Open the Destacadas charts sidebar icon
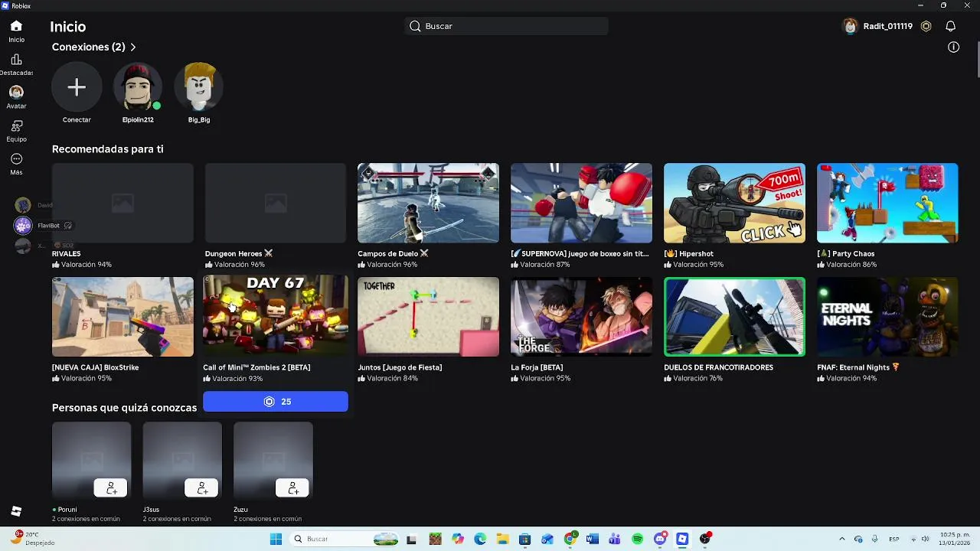Screen dimensions: 980x551 [16, 60]
